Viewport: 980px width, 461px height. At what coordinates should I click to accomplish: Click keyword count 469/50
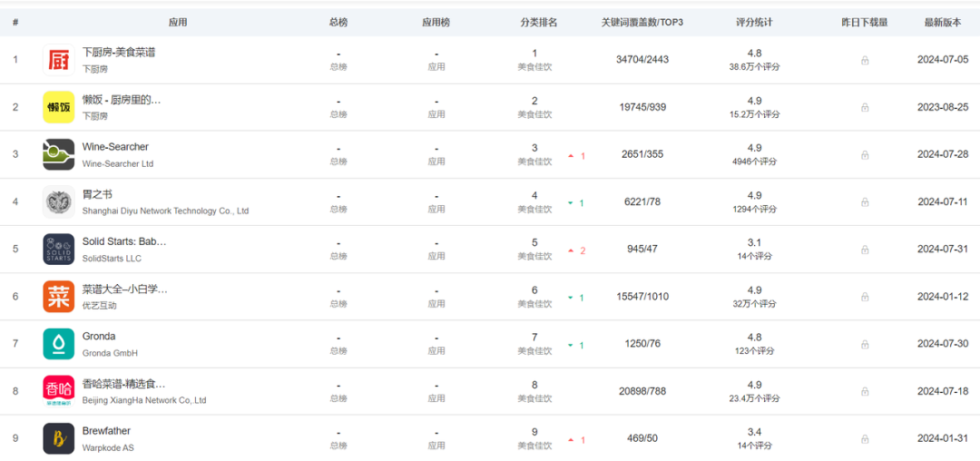click(642, 438)
